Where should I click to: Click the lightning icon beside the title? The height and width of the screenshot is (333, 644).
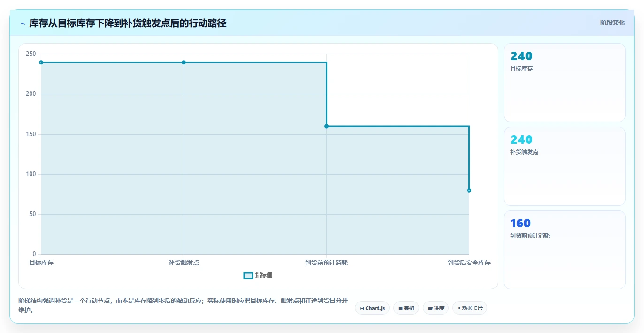(x=22, y=23)
